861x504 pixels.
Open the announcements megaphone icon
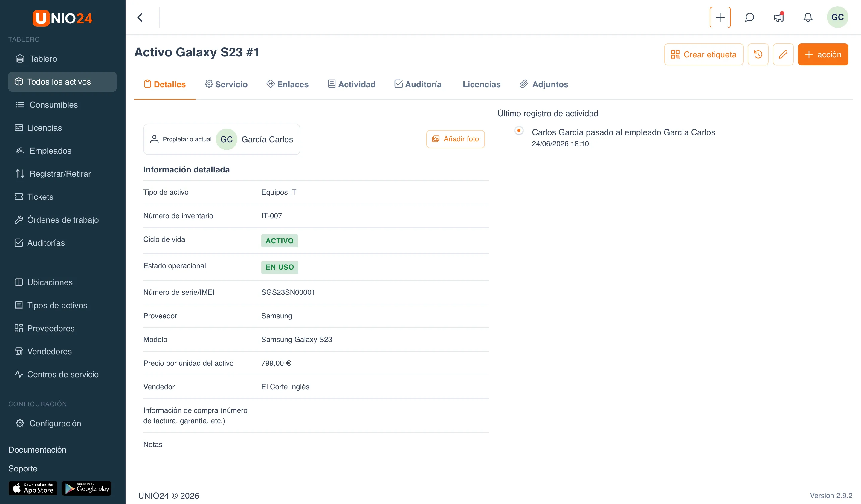[779, 17]
